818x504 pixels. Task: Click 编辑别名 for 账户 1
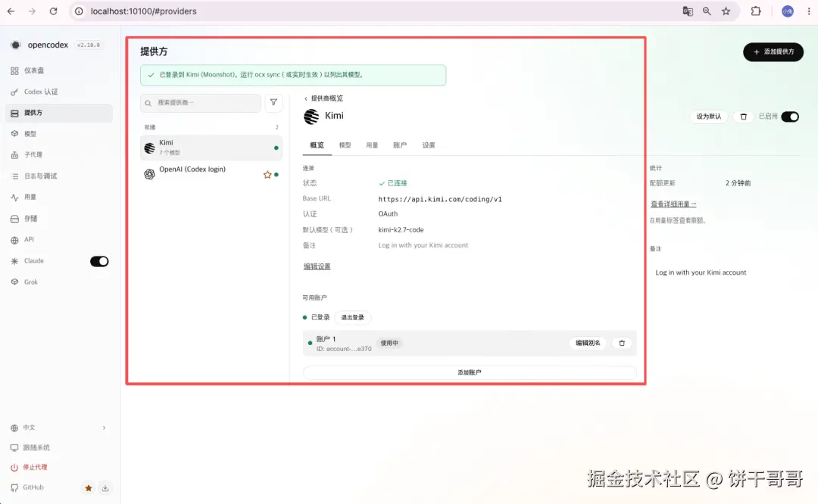tap(588, 343)
